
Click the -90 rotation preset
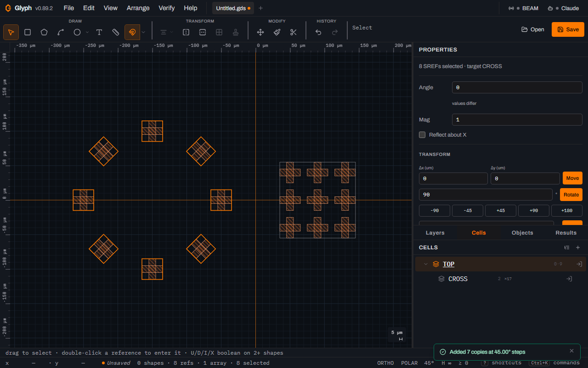[x=435, y=211]
